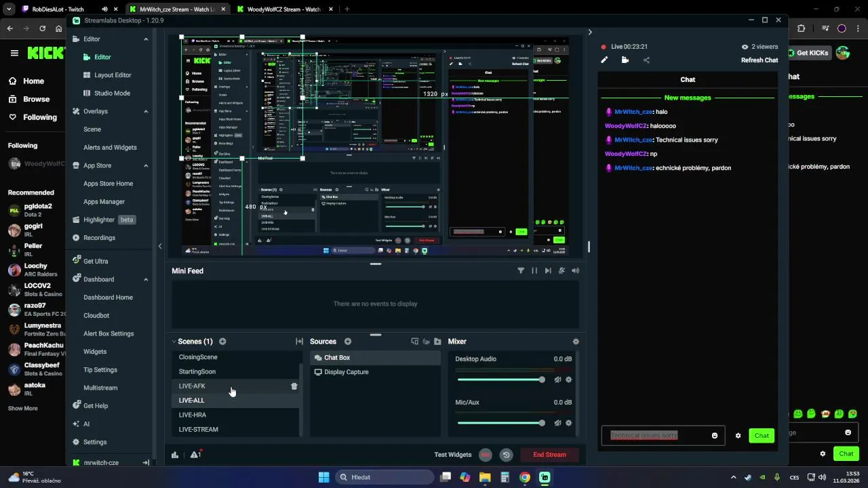The image size is (868, 488).
Task: Toggle Mini Feed volume speaker icon
Action: pyautogui.click(x=575, y=270)
